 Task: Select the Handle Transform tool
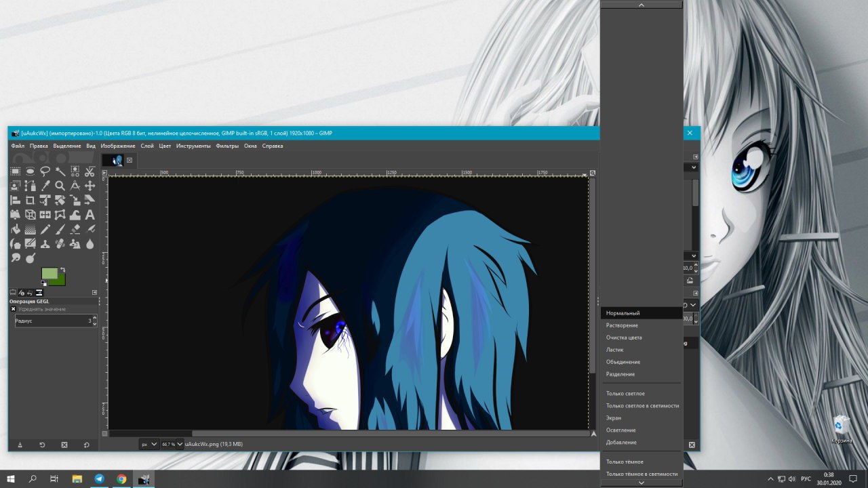pos(16,215)
